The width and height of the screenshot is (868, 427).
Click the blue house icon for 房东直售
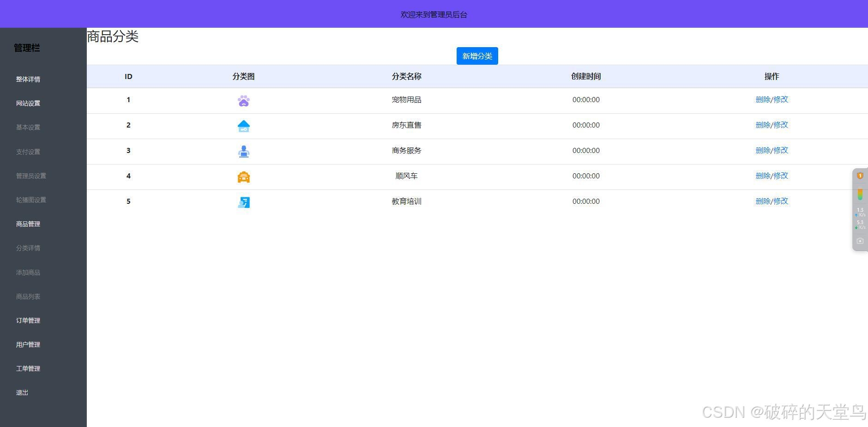click(243, 126)
